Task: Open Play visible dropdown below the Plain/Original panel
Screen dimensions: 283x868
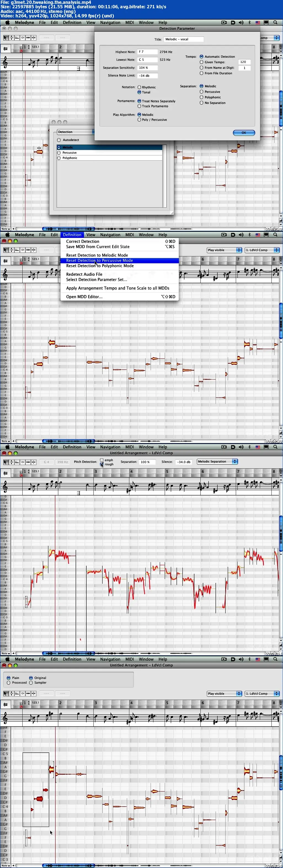Action: (224, 694)
